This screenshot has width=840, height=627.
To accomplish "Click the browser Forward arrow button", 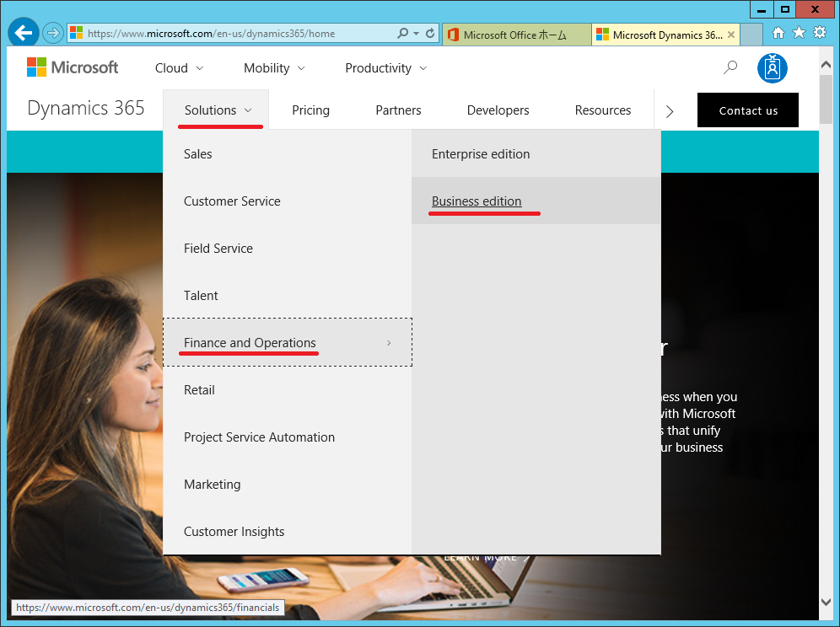I will (52, 33).
